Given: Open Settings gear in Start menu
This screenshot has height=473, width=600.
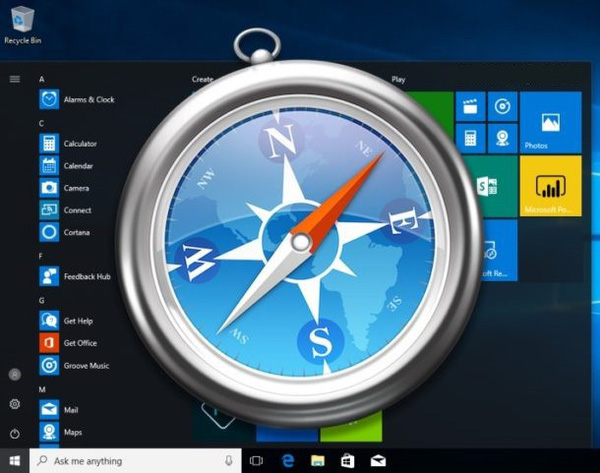Looking at the screenshot, I should pos(15,404).
